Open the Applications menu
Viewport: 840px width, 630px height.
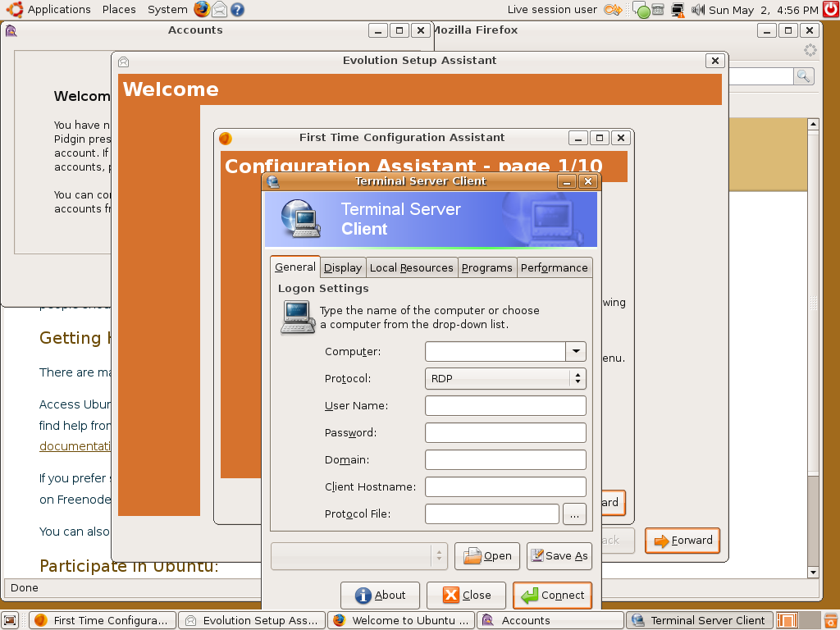tap(59, 9)
